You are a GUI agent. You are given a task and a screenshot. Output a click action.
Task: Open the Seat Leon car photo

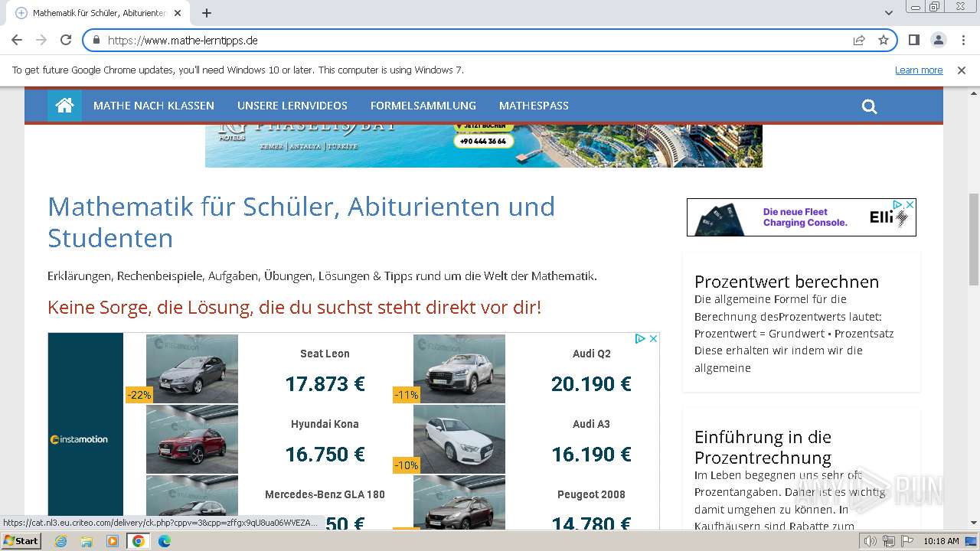191,369
